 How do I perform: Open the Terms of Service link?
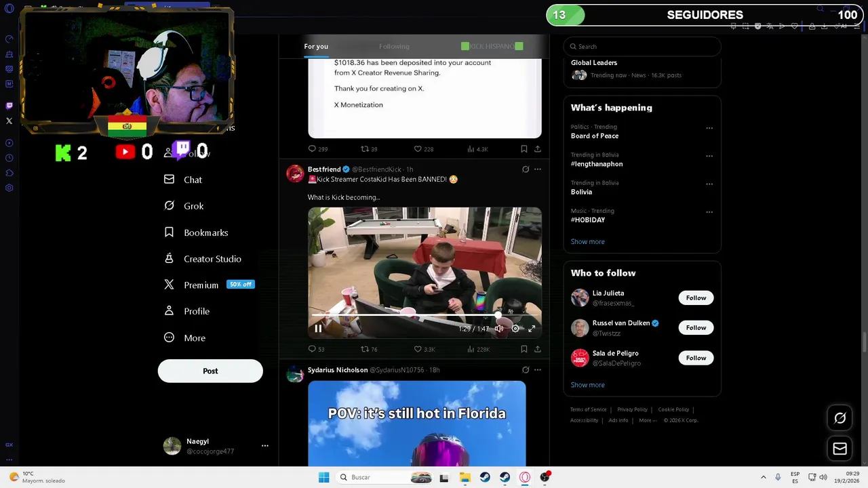(x=588, y=409)
